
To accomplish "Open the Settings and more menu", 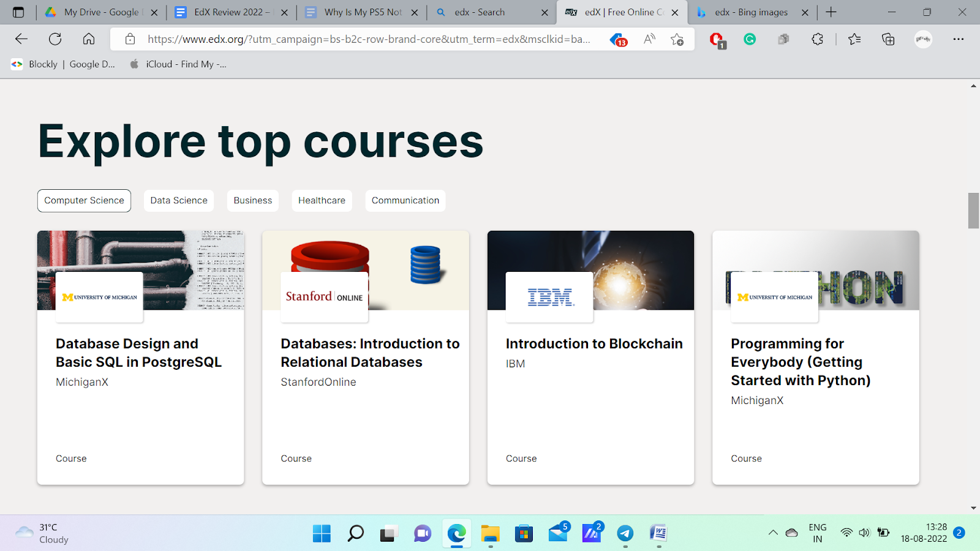I will 959,39.
